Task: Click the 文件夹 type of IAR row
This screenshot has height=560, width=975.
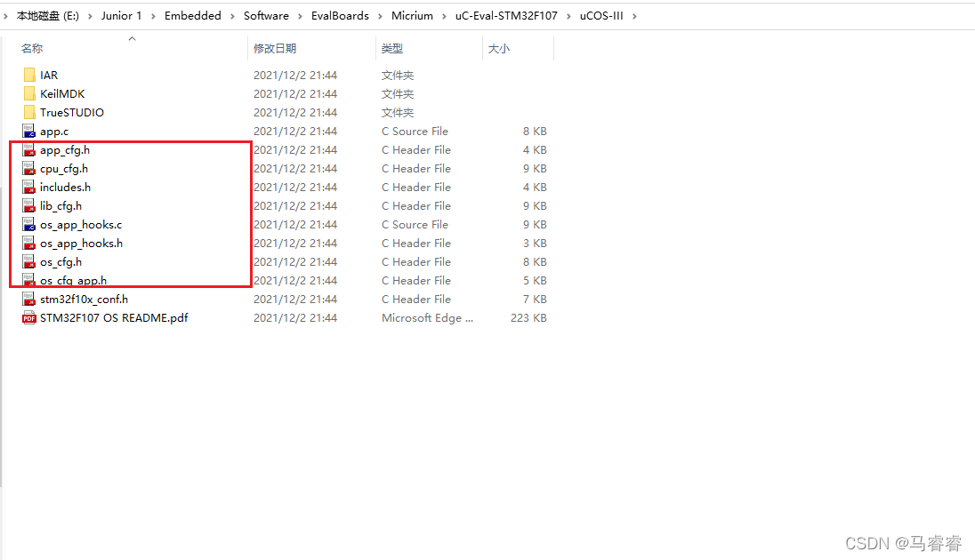Action: (398, 76)
